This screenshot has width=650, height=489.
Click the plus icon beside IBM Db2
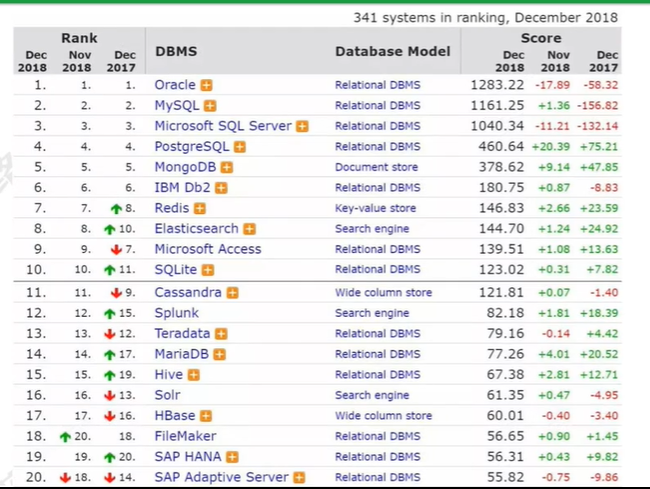[221, 188]
